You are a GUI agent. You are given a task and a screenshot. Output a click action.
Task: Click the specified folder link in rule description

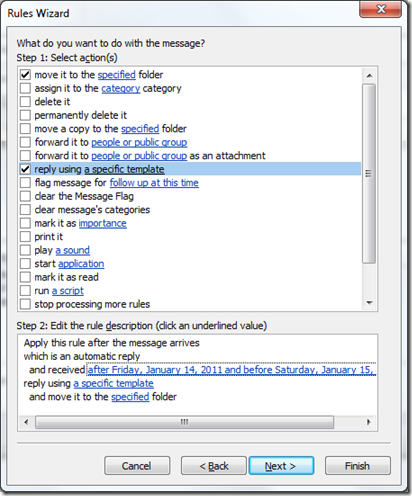pos(130,397)
